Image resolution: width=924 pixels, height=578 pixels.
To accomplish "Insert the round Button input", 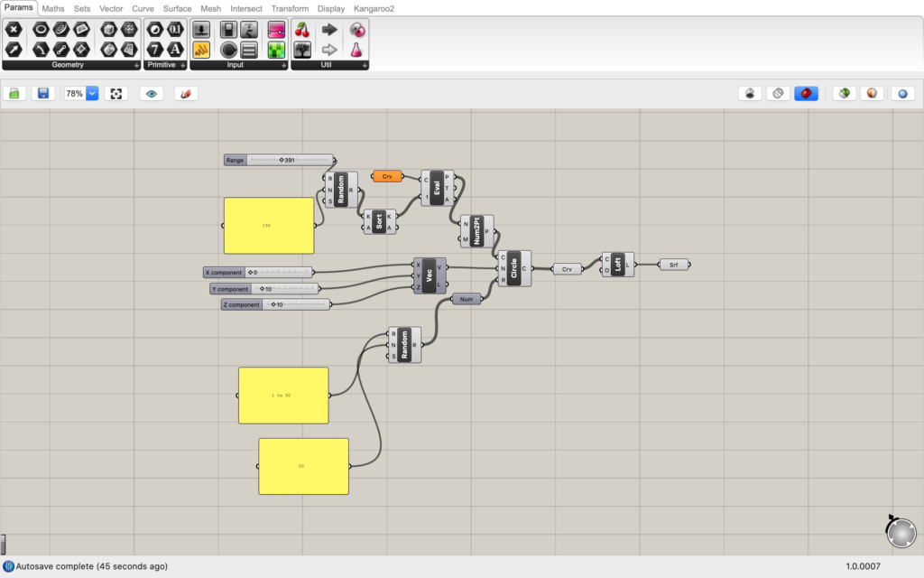I will 228,50.
